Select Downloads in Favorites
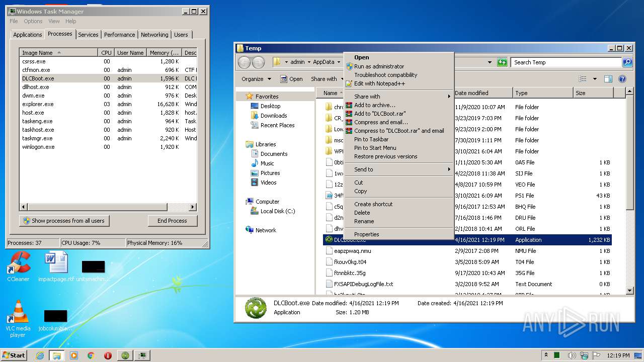Screen dimensions: 644x362 (x=274, y=116)
